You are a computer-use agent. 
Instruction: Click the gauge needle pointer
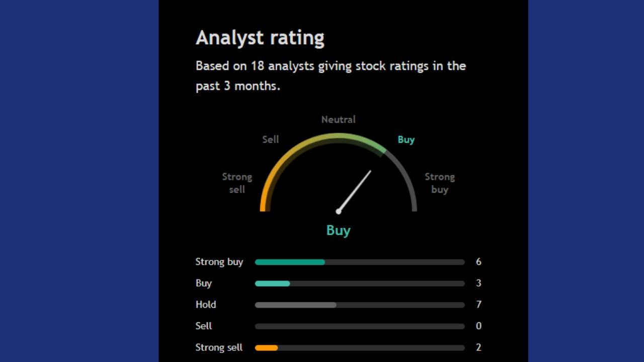[x=356, y=190]
